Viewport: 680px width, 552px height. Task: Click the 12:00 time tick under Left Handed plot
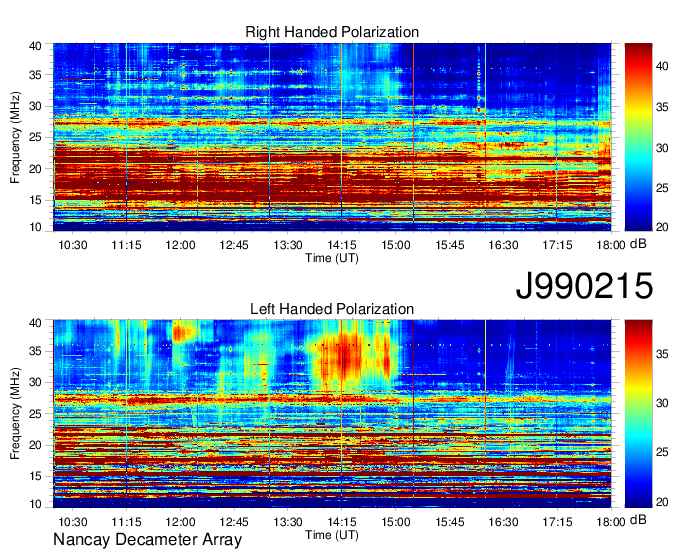180,522
